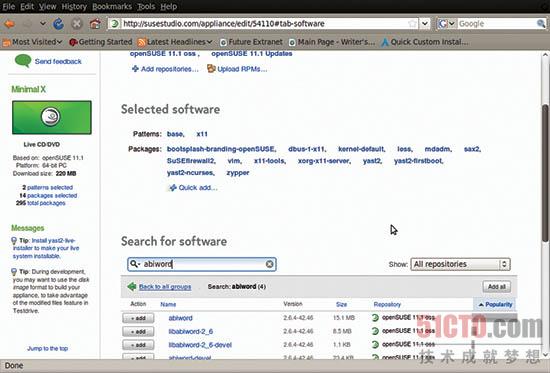The width and height of the screenshot is (550, 373).
Task: Clear the abiword search with the X icon
Action: (269, 264)
